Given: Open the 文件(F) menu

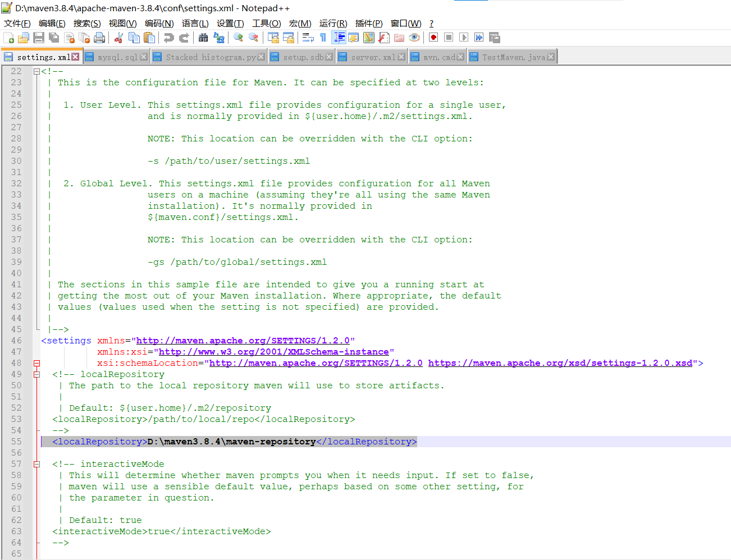Looking at the screenshot, I should [x=17, y=23].
